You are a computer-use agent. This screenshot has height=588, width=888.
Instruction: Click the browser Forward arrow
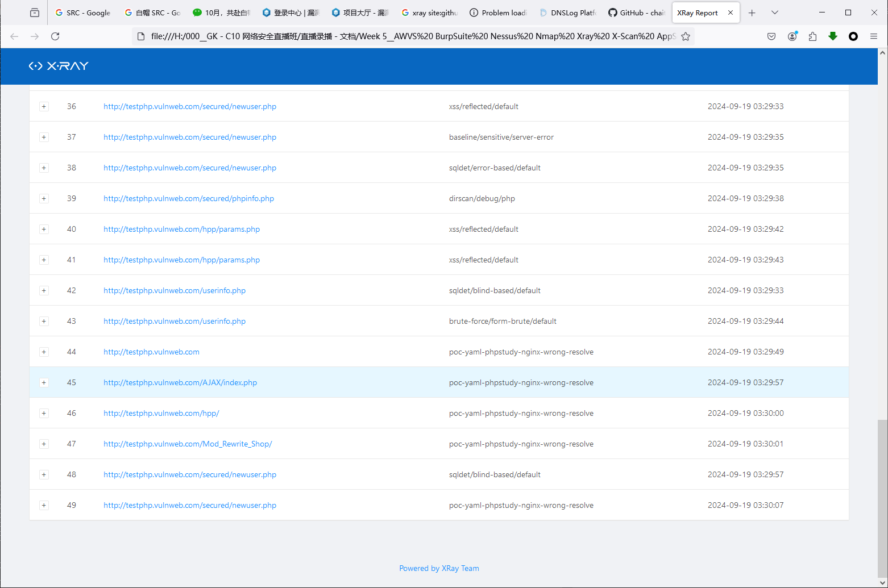click(x=35, y=36)
